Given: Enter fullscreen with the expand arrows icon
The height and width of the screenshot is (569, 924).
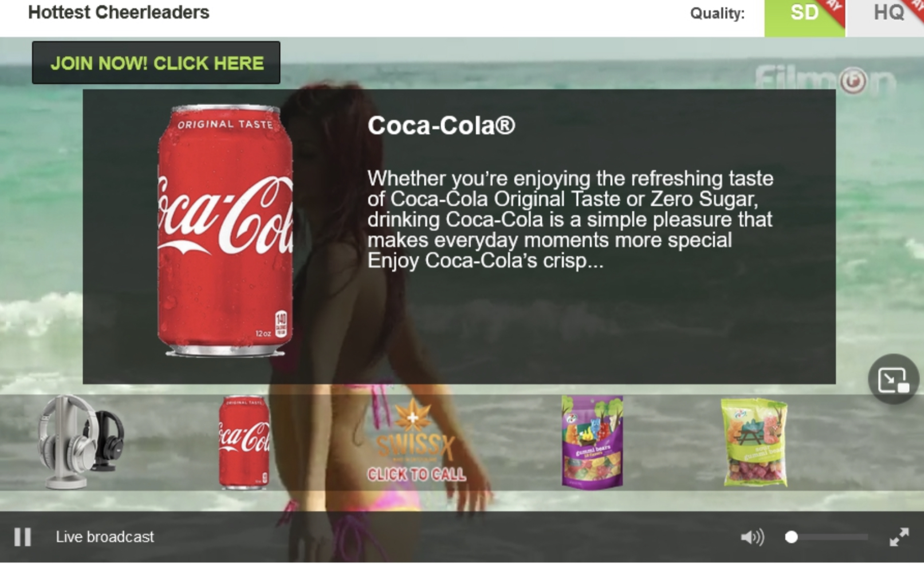Looking at the screenshot, I should (899, 537).
